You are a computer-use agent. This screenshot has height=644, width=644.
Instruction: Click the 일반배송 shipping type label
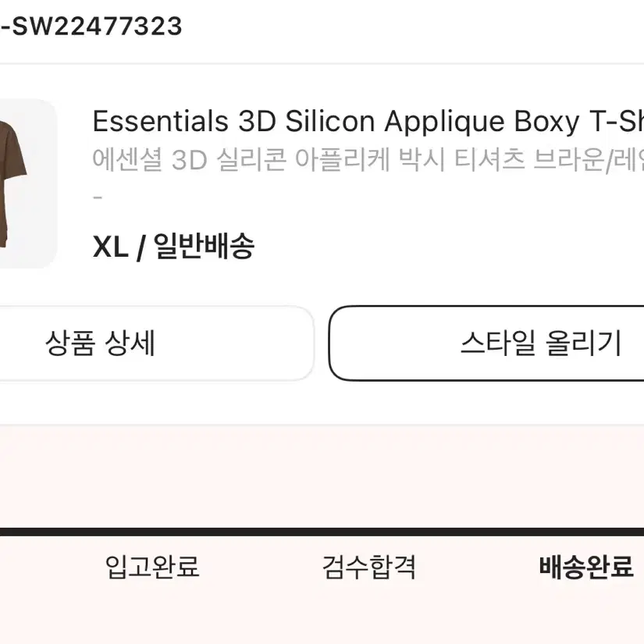pos(204,247)
